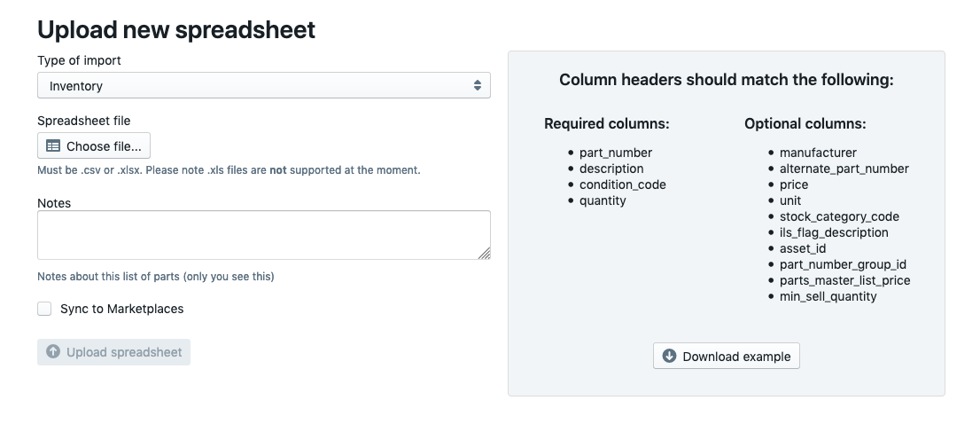Click the up-arrow icon on Upload spreadsheet

[x=53, y=352]
